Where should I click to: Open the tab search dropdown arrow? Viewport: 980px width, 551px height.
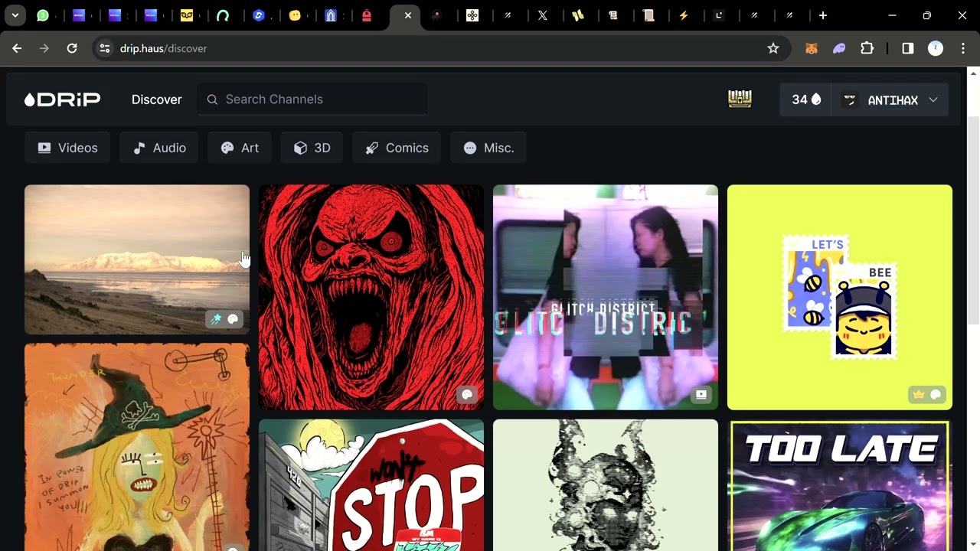15,15
